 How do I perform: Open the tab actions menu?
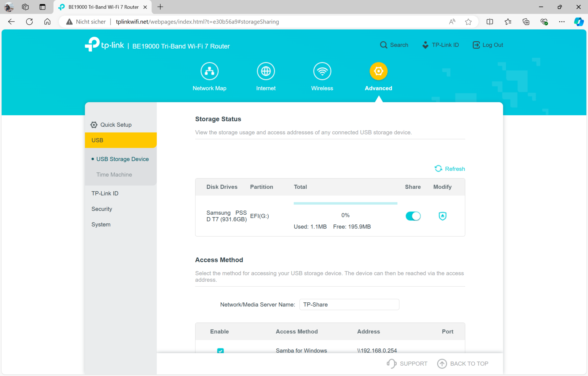coord(42,7)
